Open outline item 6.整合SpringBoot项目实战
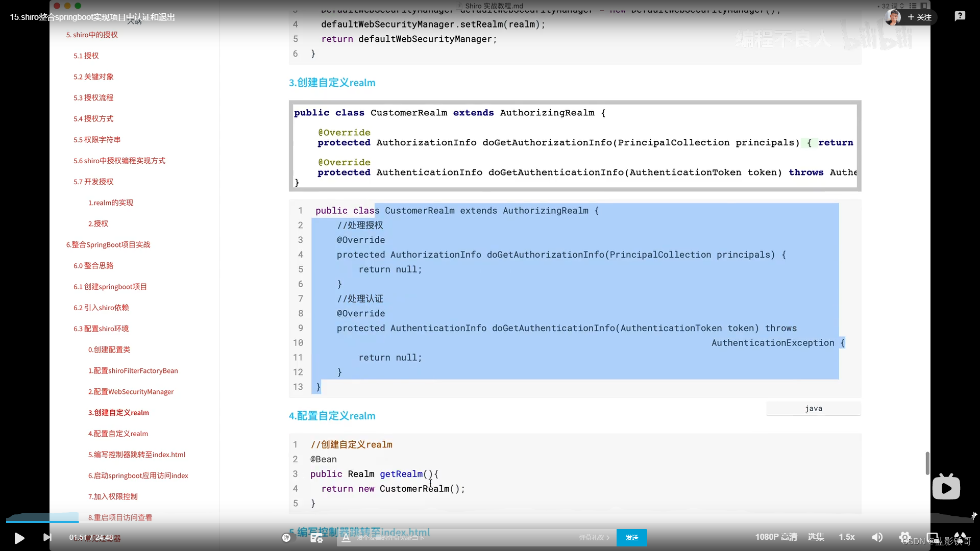 [108, 244]
